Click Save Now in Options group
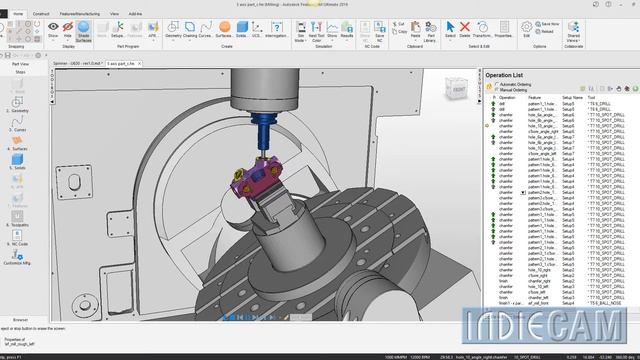 547,24
